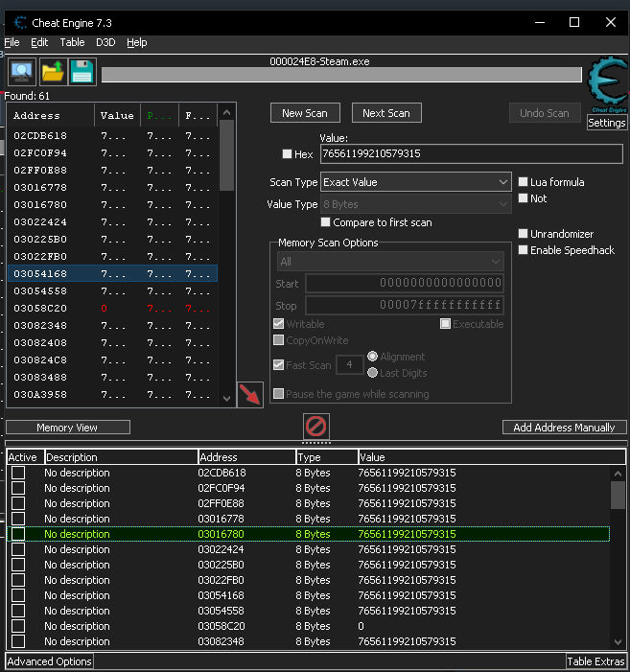
Task: Check the Unrandomizer option
Action: (524, 234)
